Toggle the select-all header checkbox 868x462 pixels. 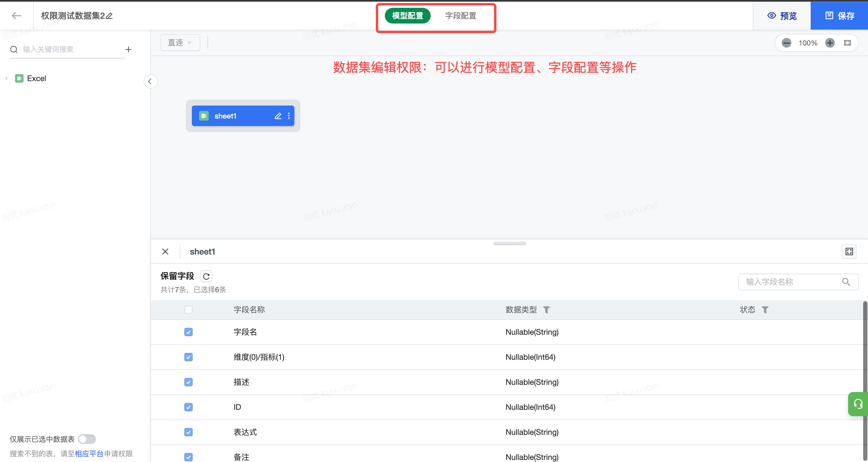(x=188, y=310)
